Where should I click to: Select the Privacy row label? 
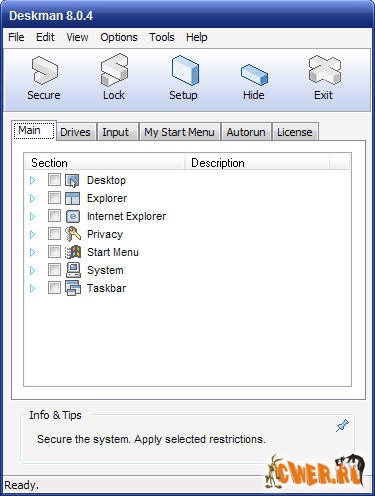[105, 234]
